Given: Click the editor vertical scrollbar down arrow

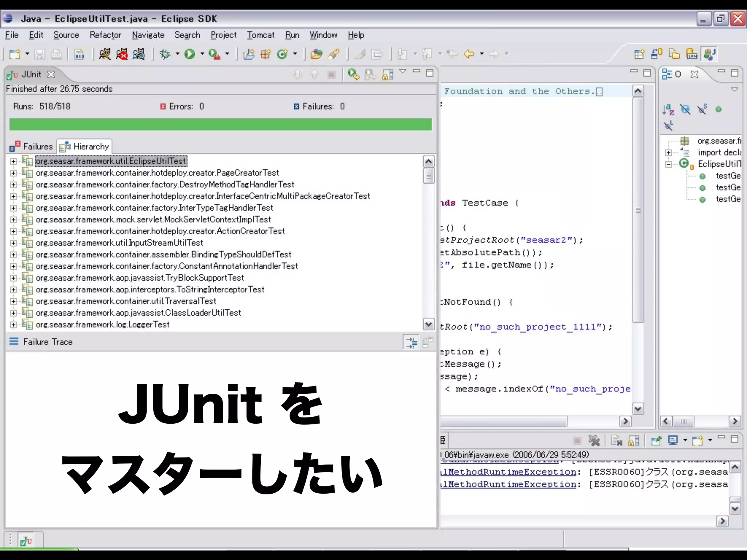Looking at the screenshot, I should coord(638,409).
